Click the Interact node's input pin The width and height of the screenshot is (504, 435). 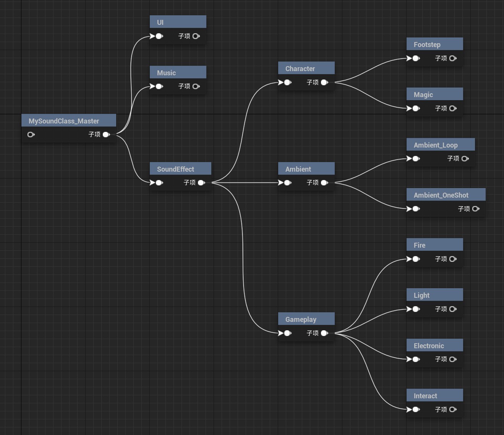[x=416, y=410]
